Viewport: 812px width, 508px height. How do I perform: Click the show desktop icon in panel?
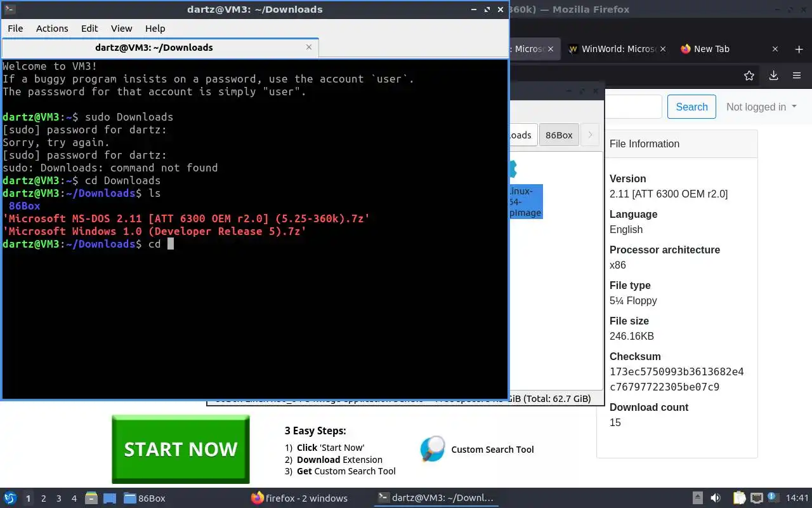click(109, 498)
